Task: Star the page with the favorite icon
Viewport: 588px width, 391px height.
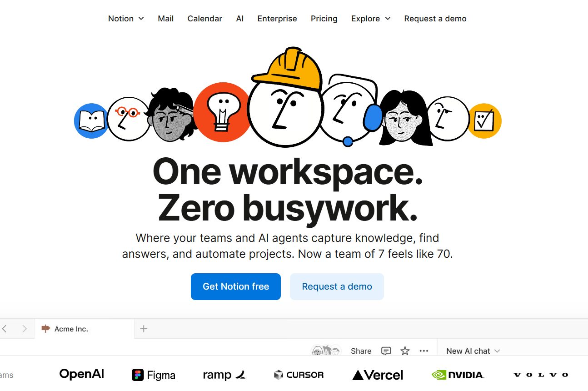Action: (405, 351)
